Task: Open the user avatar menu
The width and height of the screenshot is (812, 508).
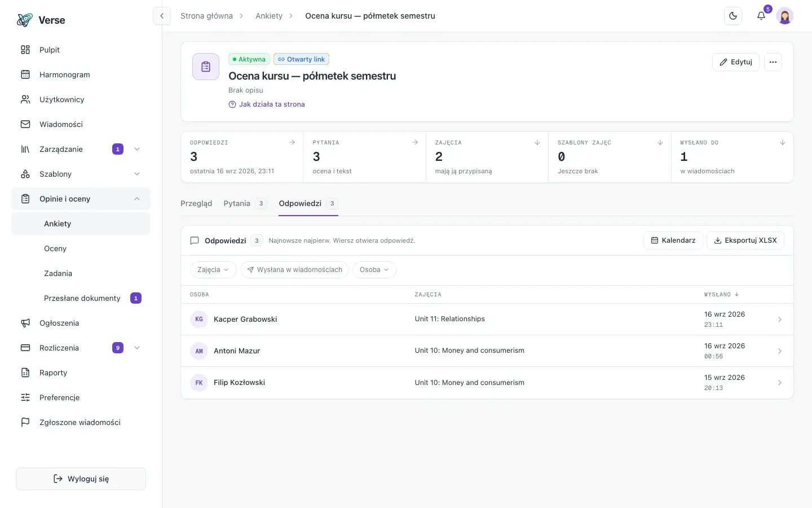Action: pos(785,16)
